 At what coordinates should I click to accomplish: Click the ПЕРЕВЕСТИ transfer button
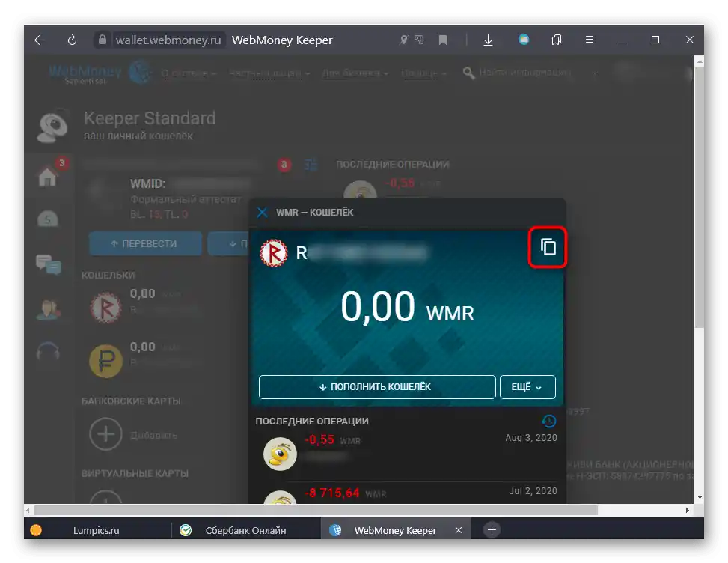pyautogui.click(x=145, y=243)
